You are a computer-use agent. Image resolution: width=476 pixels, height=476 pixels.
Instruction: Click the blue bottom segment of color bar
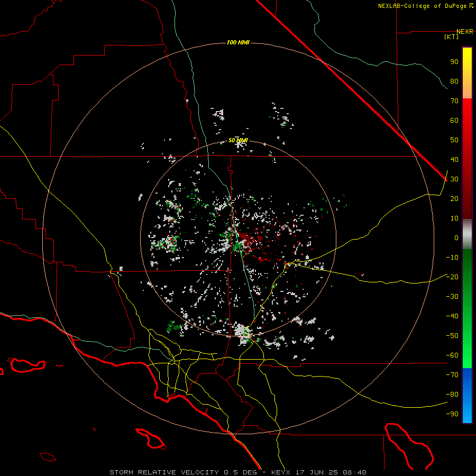coord(467,396)
